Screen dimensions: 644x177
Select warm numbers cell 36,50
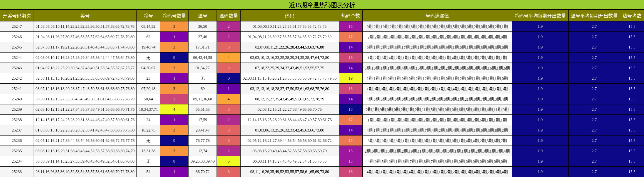pos(203,26)
